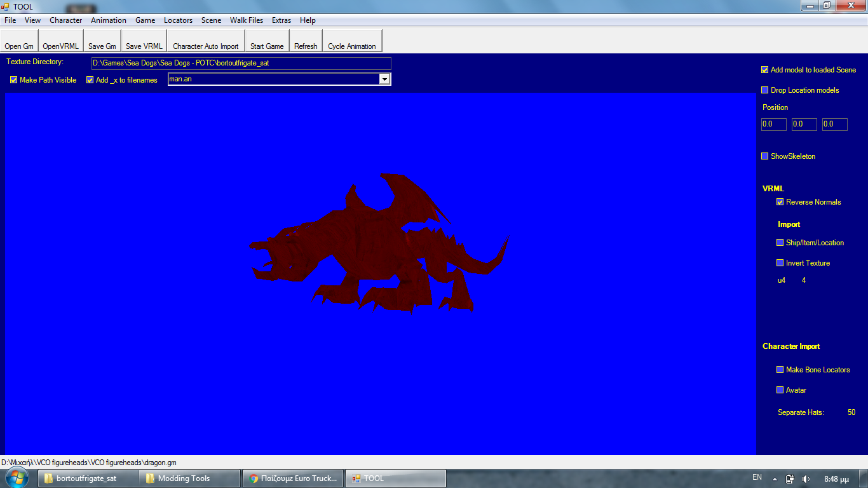Open the Scene menu
868x488 pixels.
[x=211, y=20]
